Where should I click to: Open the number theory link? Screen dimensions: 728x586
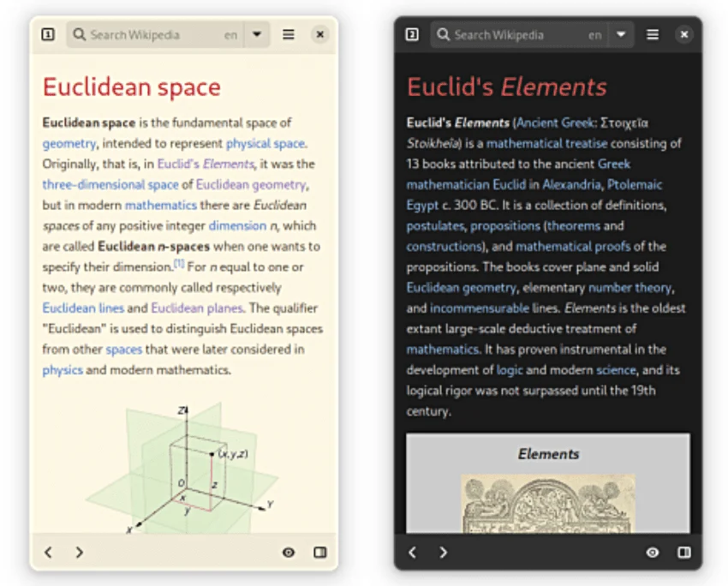630,288
